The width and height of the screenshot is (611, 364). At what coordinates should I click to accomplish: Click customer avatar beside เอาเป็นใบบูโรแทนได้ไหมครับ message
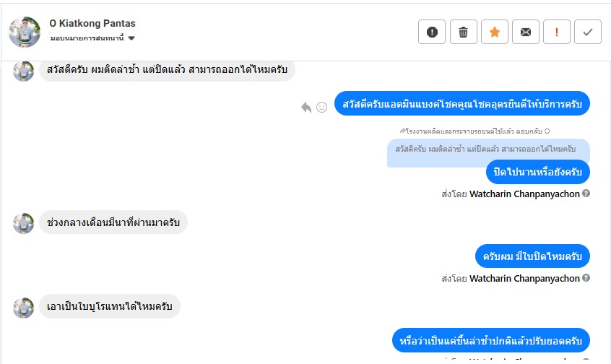[24, 308]
